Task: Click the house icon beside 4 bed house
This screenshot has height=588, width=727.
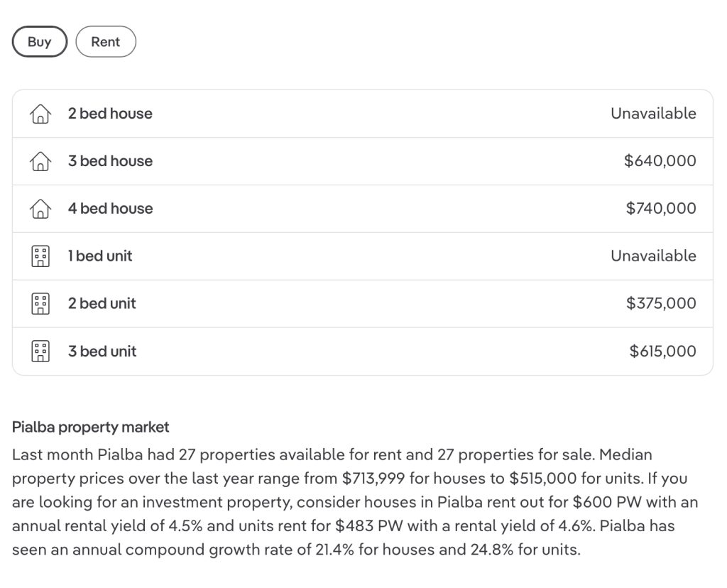Action: pos(40,209)
